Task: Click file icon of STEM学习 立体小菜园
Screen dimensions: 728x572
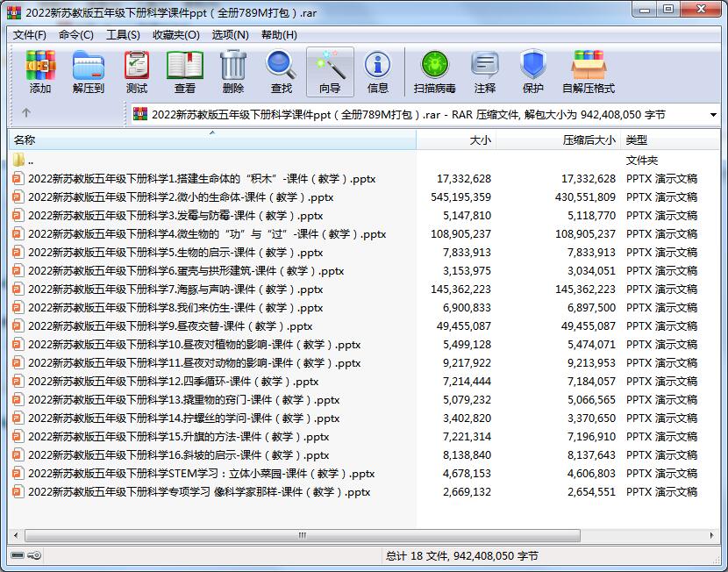Action: tap(18, 473)
